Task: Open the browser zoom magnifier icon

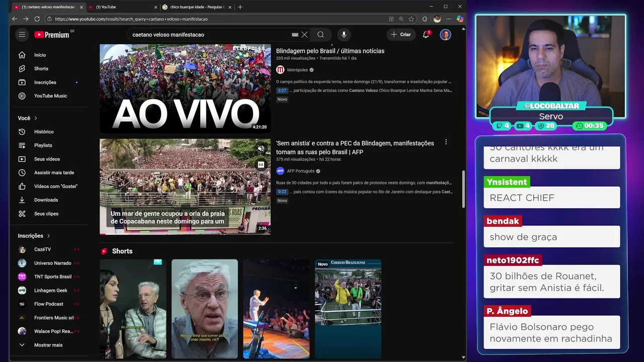Action: [401, 19]
